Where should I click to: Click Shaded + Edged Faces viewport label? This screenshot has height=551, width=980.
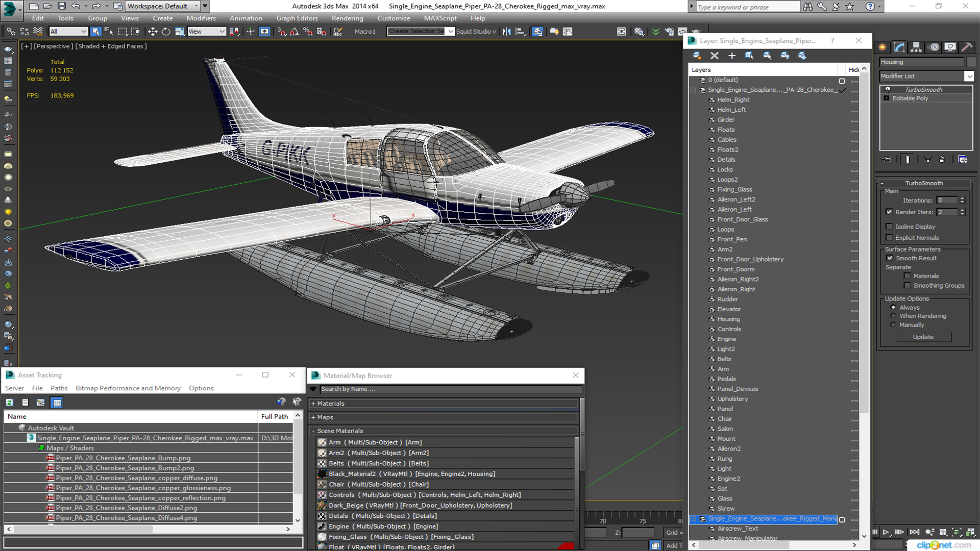[111, 46]
